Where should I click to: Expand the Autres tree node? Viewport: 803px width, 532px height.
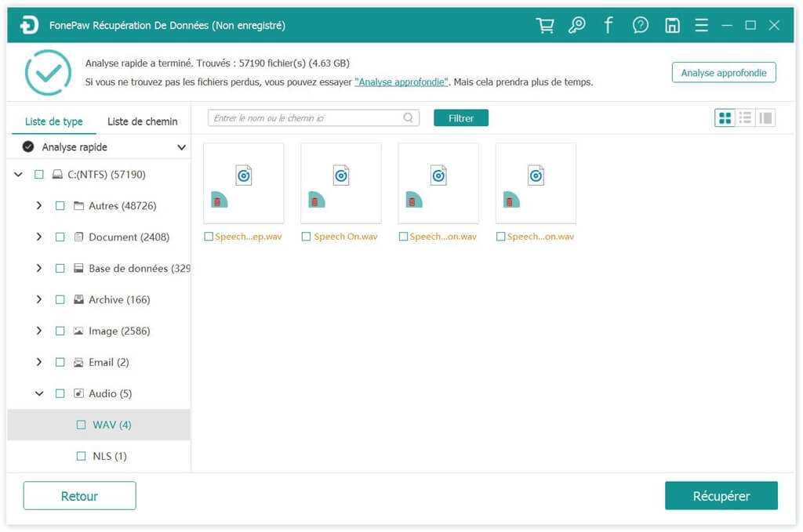39,205
